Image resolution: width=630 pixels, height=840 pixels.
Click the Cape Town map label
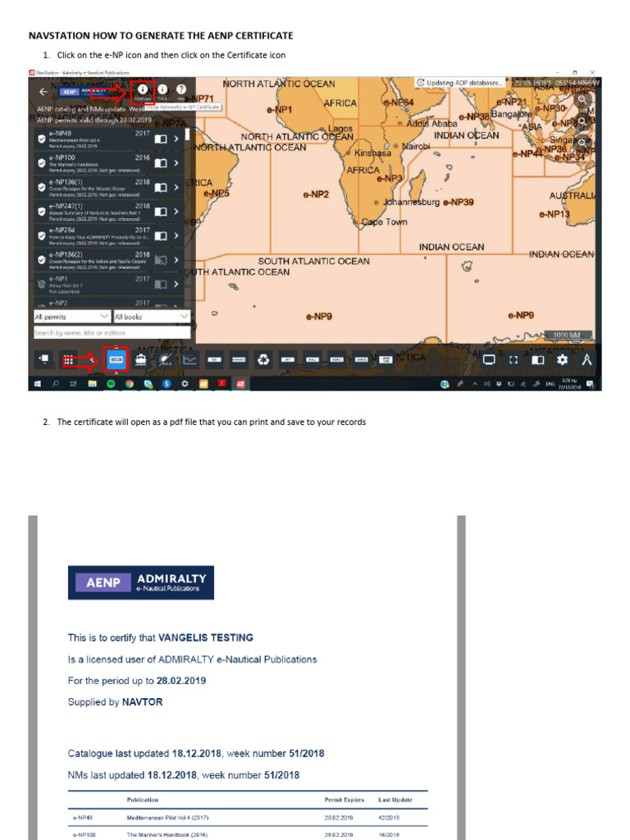pyautogui.click(x=384, y=221)
